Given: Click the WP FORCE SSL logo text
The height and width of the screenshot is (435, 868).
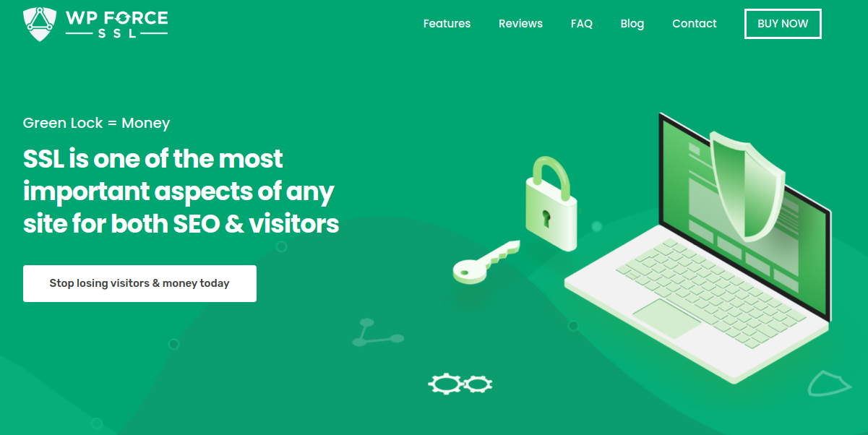Looking at the screenshot, I should click(116, 24).
